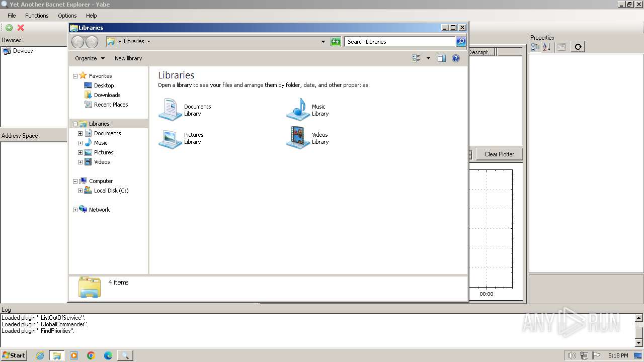Open the Options menu
The width and height of the screenshot is (644, 362).
tap(67, 16)
